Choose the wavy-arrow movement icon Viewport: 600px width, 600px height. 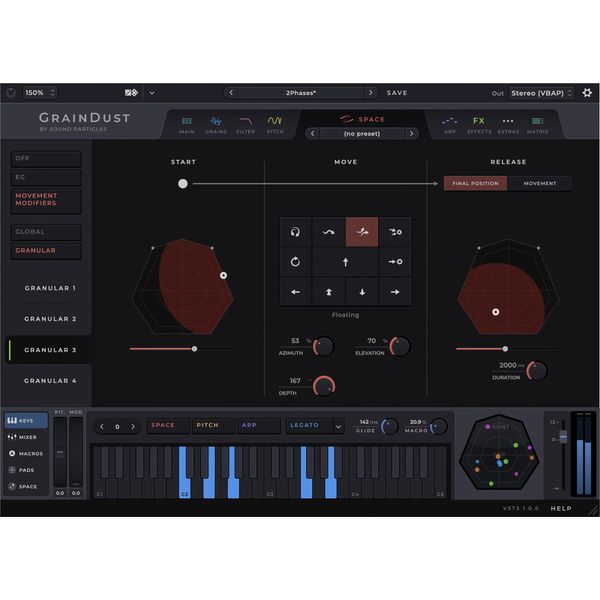(x=329, y=232)
